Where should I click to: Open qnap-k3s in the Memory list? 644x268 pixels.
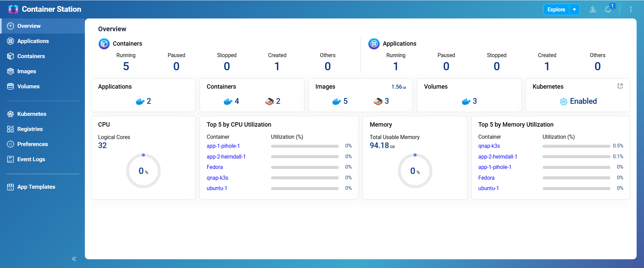coord(489,146)
